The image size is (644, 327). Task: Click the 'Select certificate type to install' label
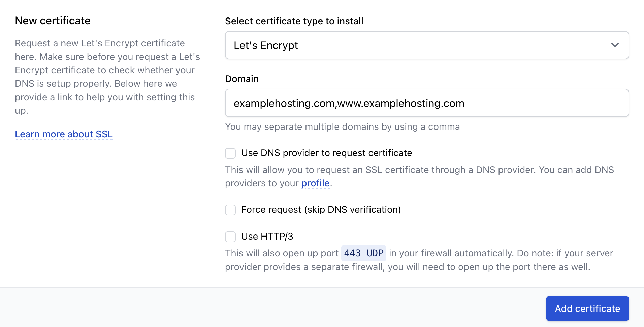(x=294, y=21)
